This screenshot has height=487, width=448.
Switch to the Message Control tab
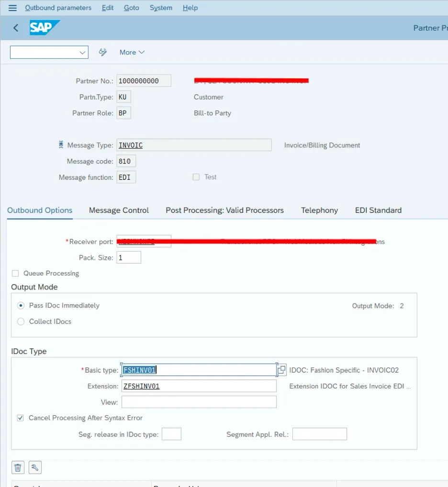(x=119, y=210)
